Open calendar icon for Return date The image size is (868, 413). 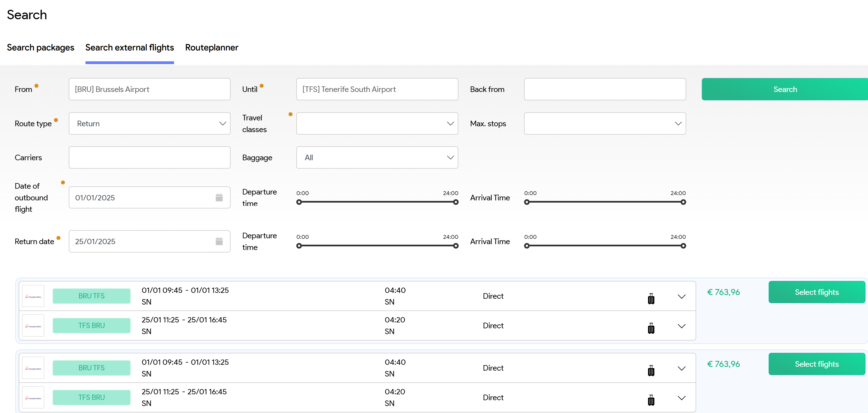tap(219, 241)
